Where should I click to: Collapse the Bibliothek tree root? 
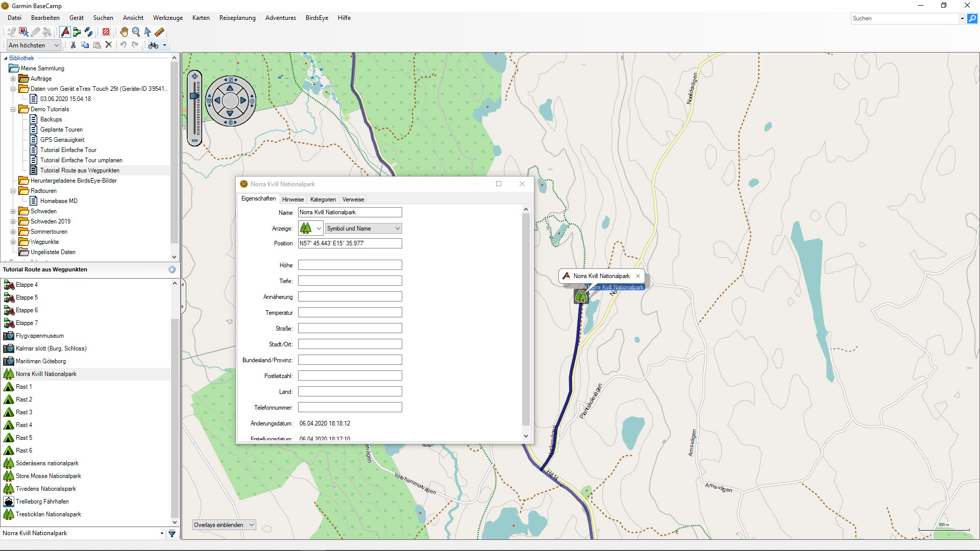[5, 58]
